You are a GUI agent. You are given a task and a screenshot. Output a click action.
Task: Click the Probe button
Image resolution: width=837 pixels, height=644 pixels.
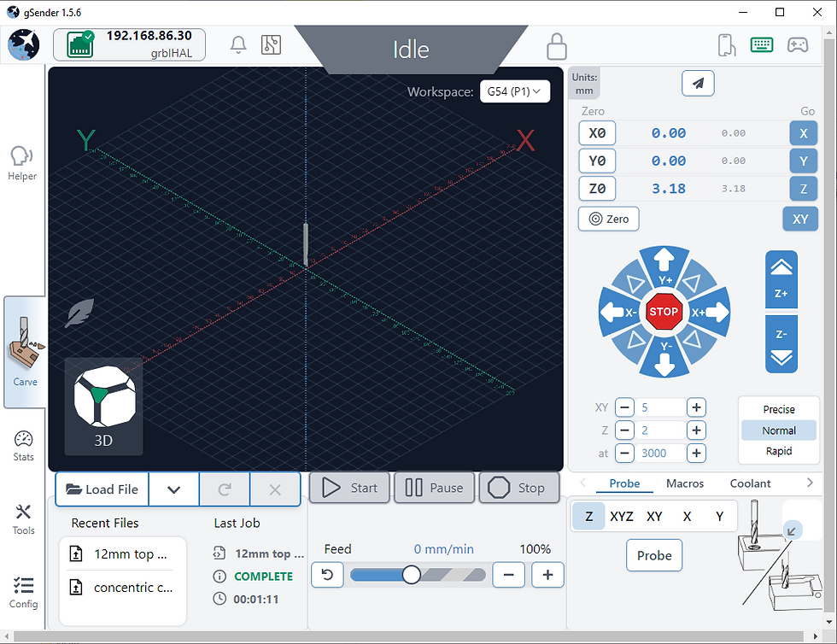pyautogui.click(x=654, y=555)
